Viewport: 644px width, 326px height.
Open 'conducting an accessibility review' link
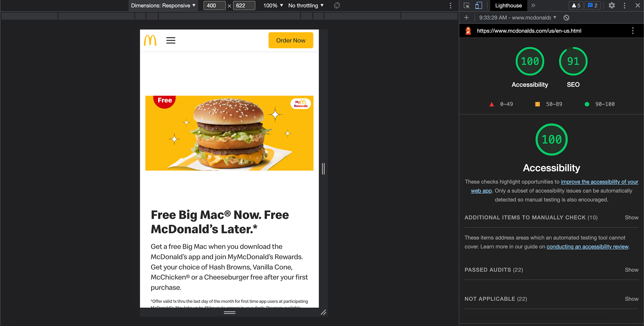(587, 247)
